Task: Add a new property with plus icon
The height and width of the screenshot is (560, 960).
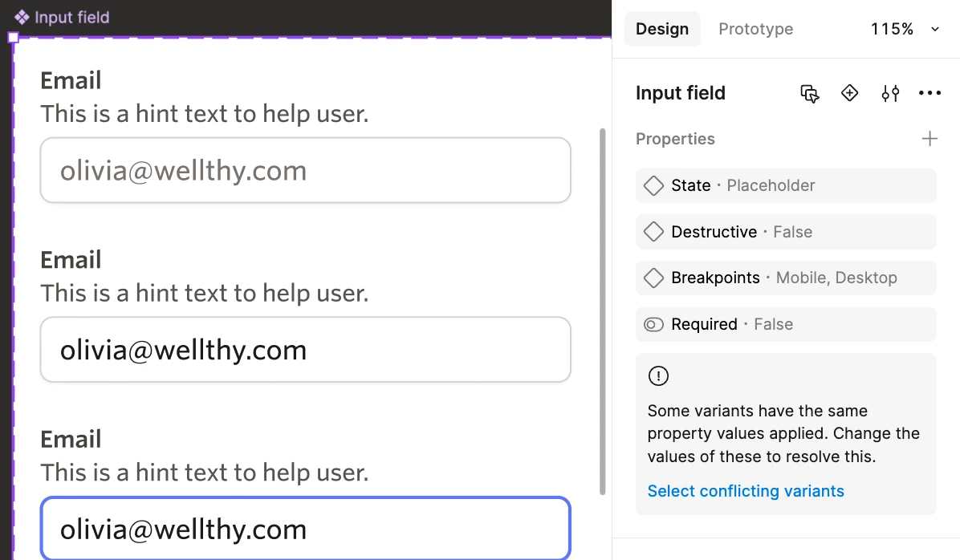Action: pos(929,139)
